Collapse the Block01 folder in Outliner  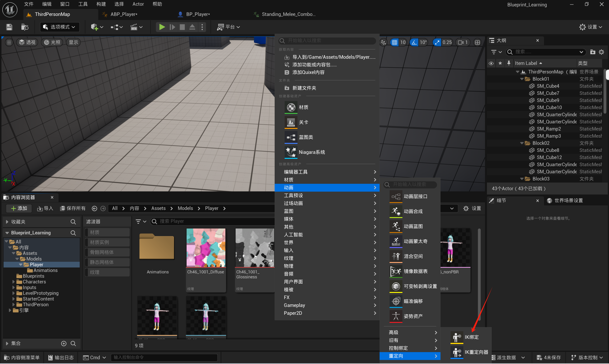[x=522, y=79]
